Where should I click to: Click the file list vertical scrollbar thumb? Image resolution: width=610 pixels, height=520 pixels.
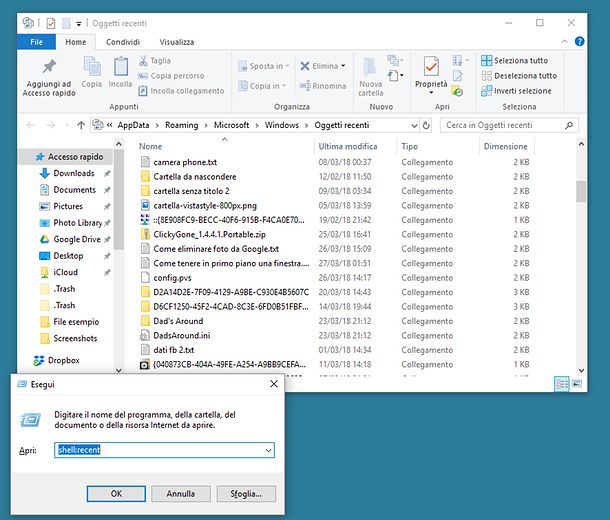click(x=581, y=192)
